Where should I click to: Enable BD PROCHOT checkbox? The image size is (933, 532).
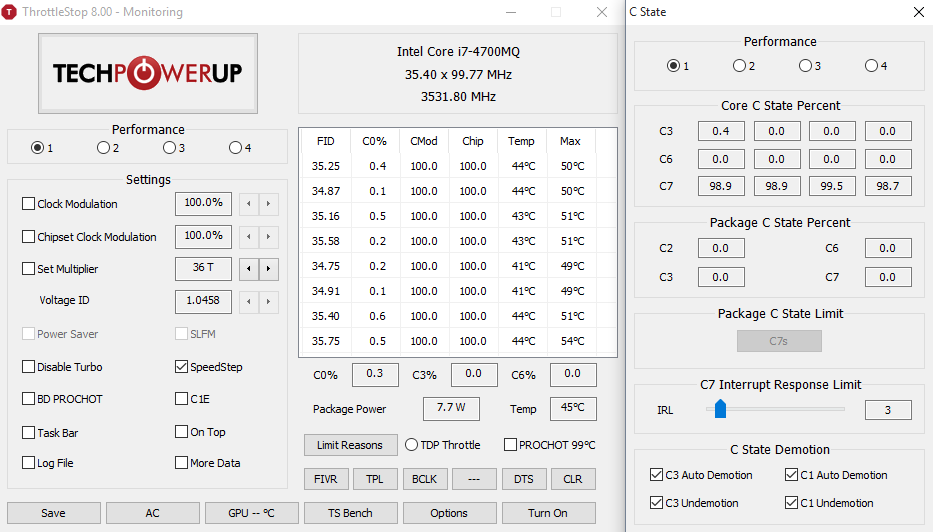pos(28,398)
